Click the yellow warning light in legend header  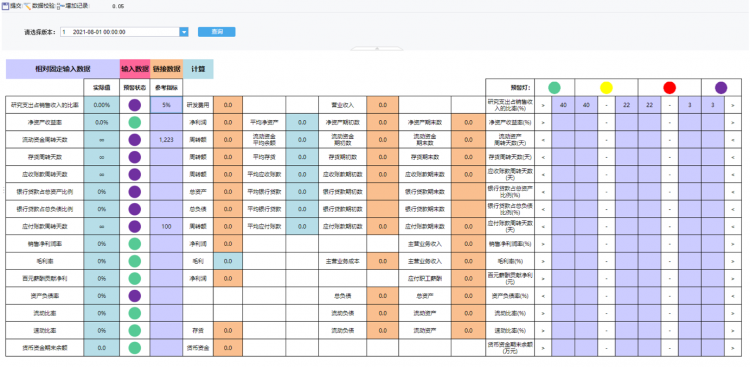(606, 88)
